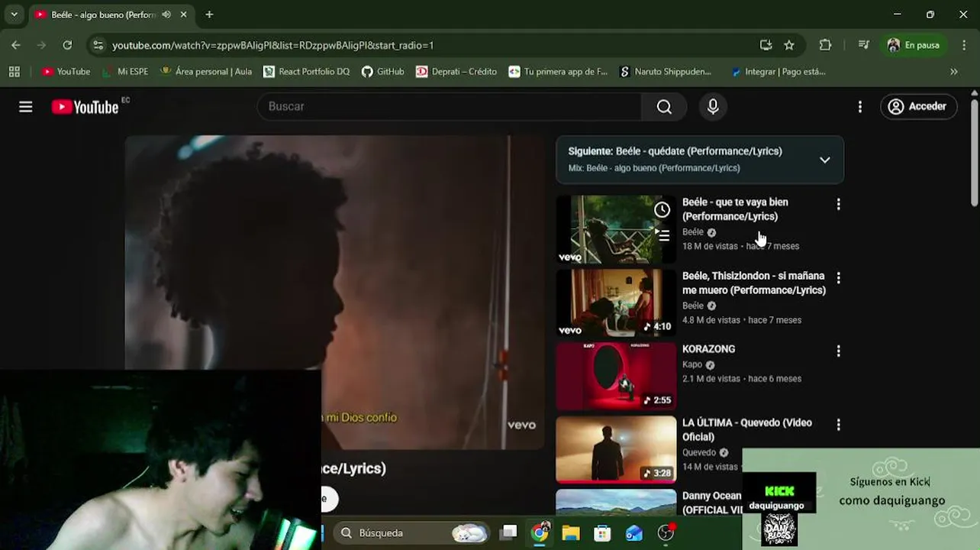Collapse the Siguiente mix playlist panel

click(824, 160)
